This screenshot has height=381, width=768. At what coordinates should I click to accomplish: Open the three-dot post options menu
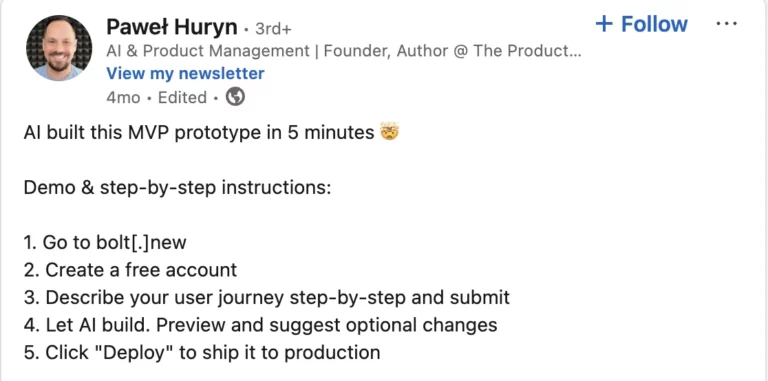(726, 24)
